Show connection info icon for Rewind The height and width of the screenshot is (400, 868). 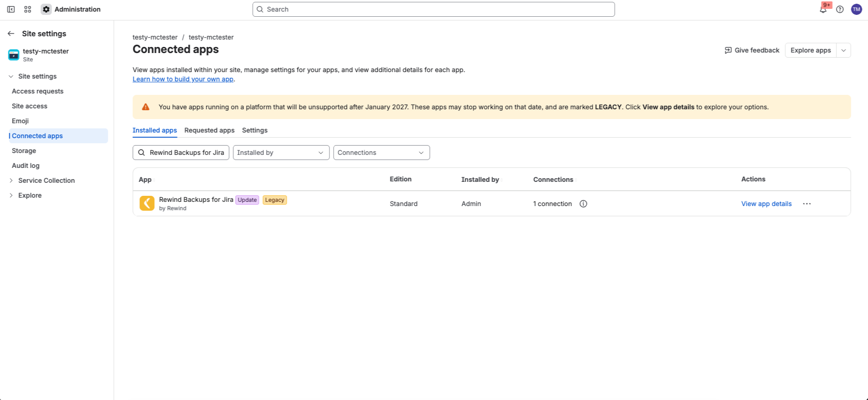click(x=583, y=204)
